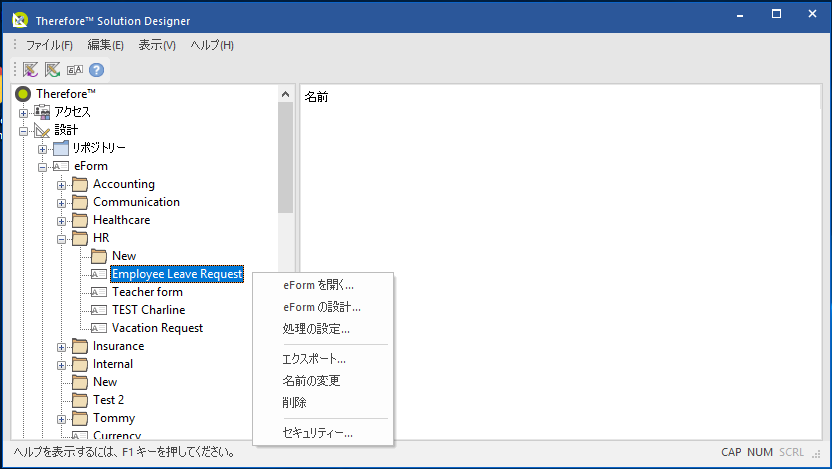The width and height of the screenshot is (832, 469).
Task: Select the Currency tree item
Action: [x=117, y=435]
